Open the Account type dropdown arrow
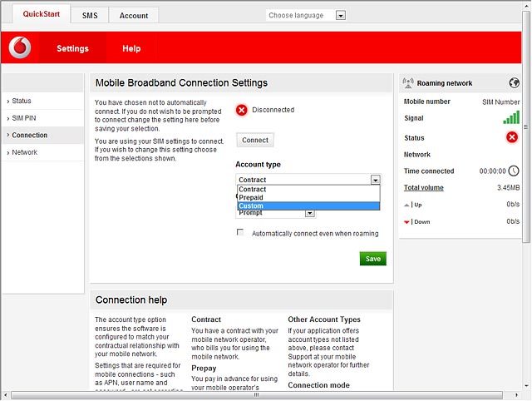Viewport: 532px width, 401px height. click(375, 180)
